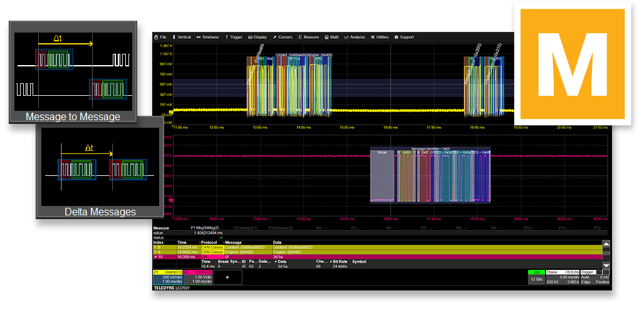Click the orange M logo badge
Image resolution: width=644 pixels, height=313 pixels.
573,64
